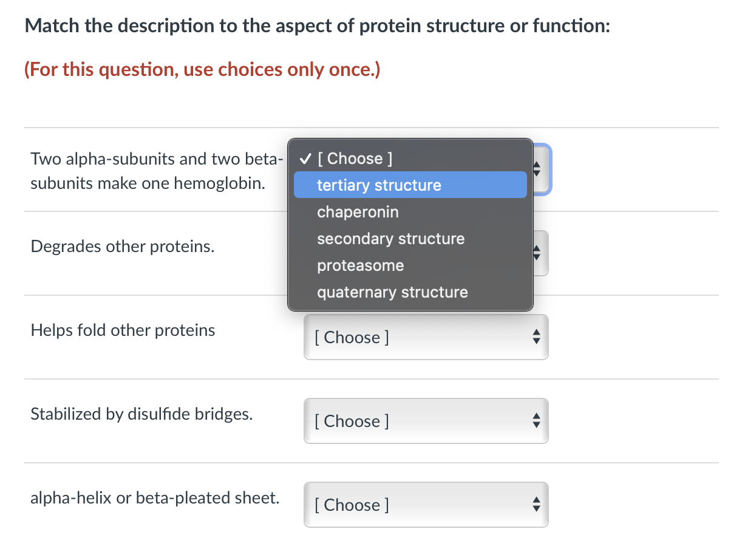Pick "quaternary structure" for the hemoglobin question

[392, 292]
